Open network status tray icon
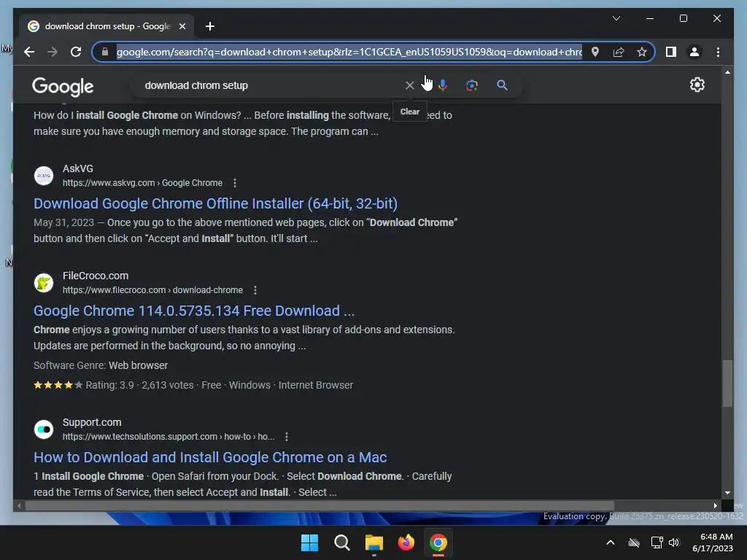Image resolution: width=747 pixels, height=560 pixels. 657,542
